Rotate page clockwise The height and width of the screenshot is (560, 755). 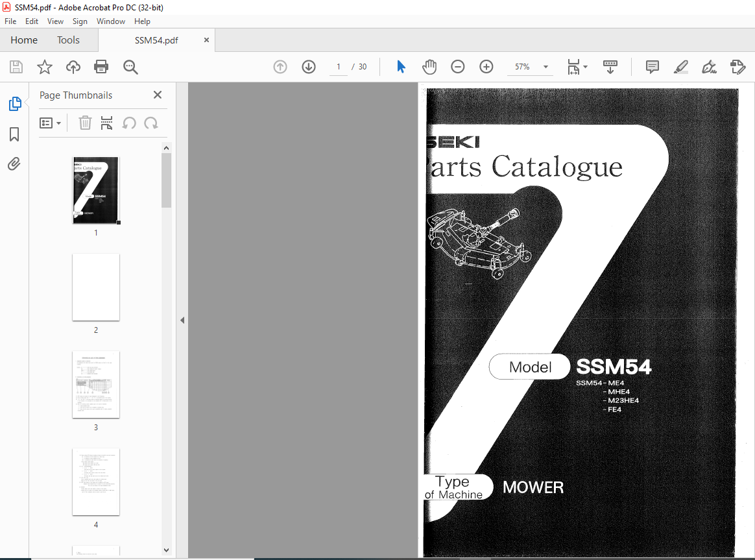[151, 123]
